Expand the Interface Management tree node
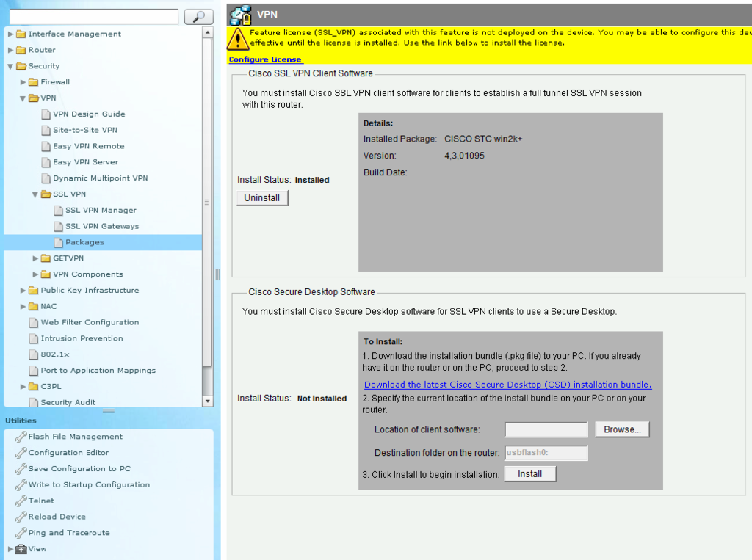 [x=10, y=34]
